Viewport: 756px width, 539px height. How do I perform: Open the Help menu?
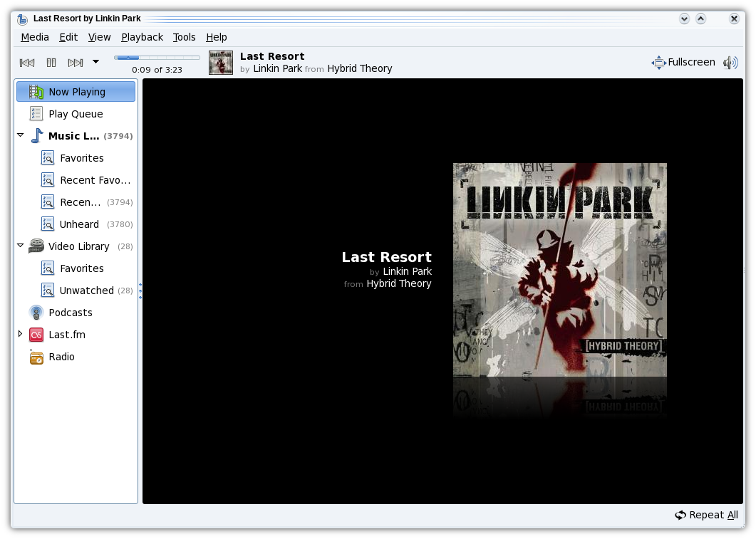(x=217, y=37)
